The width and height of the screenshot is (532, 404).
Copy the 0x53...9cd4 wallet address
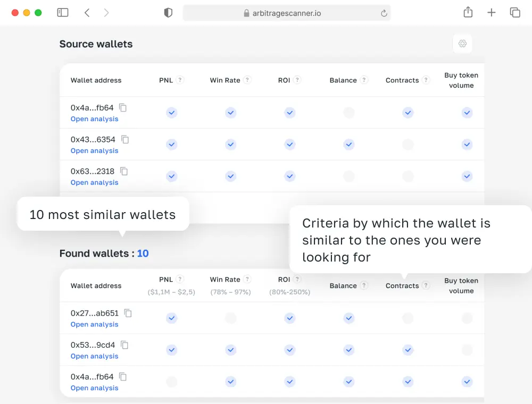pyautogui.click(x=124, y=344)
